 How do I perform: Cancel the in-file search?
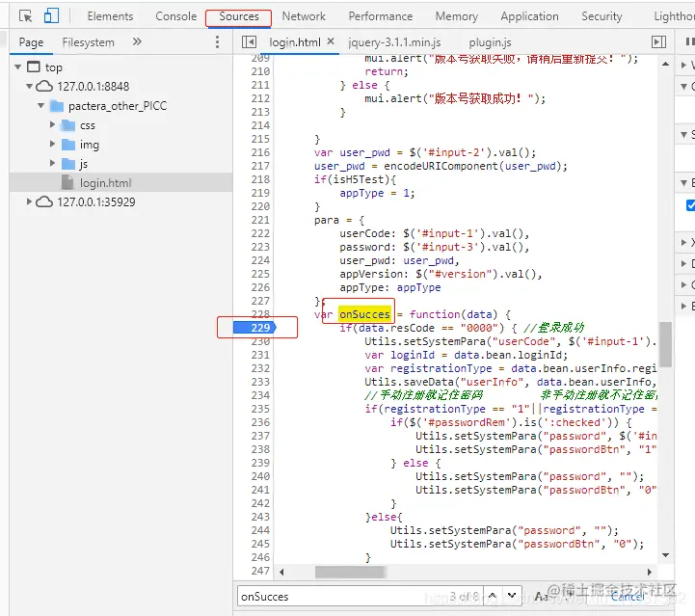coord(628,597)
